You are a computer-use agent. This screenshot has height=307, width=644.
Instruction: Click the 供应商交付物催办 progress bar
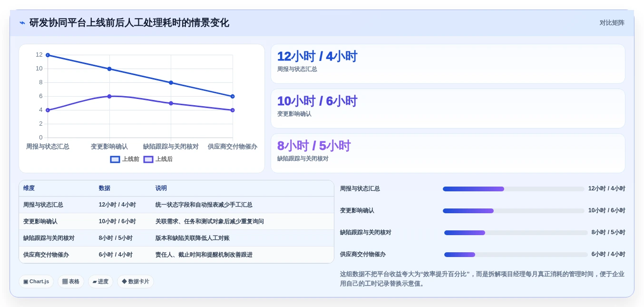[x=516, y=255]
